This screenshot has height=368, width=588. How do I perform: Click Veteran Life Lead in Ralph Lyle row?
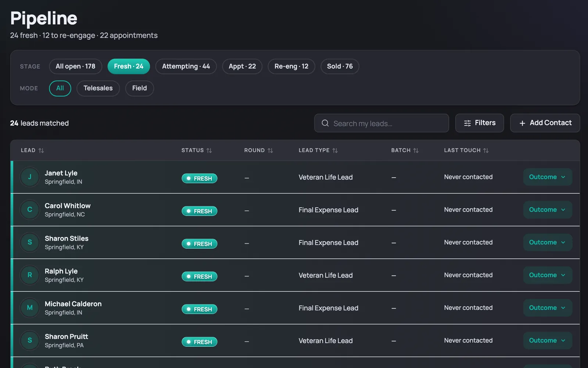326,275
